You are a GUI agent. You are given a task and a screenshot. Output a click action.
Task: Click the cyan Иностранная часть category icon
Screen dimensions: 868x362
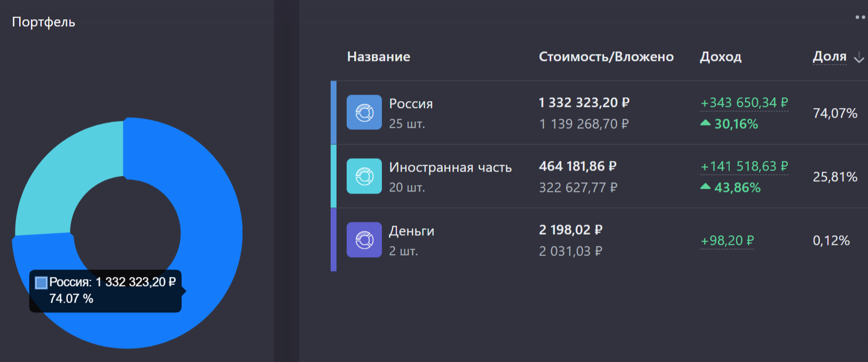pyautogui.click(x=364, y=176)
